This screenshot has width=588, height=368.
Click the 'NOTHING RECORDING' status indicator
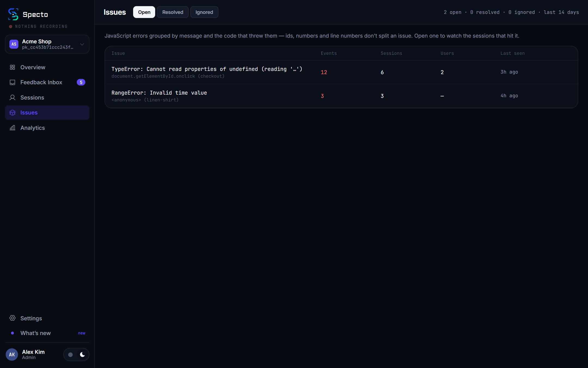(x=38, y=26)
